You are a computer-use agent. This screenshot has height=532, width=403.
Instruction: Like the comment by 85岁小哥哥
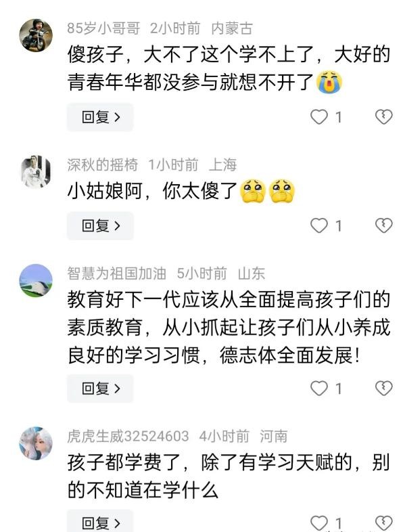[x=319, y=117]
